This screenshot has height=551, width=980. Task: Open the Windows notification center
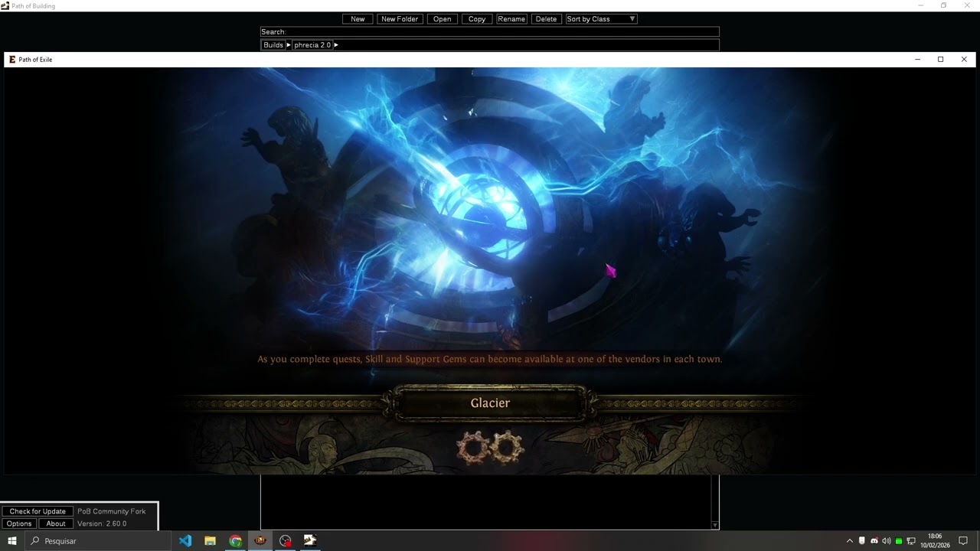pyautogui.click(x=963, y=541)
